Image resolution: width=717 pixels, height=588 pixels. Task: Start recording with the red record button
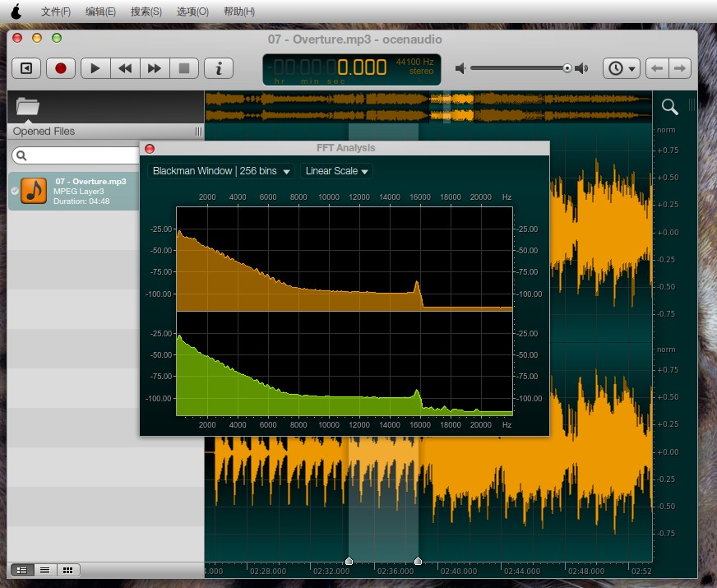[x=60, y=68]
